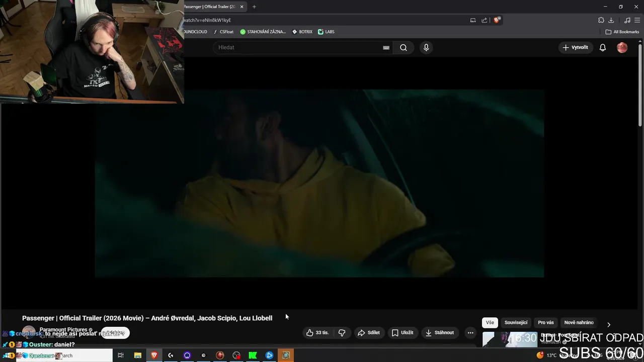The height and width of the screenshot is (362, 644).
Task: Select the Nově nahráno filter chip
Action: (579, 322)
